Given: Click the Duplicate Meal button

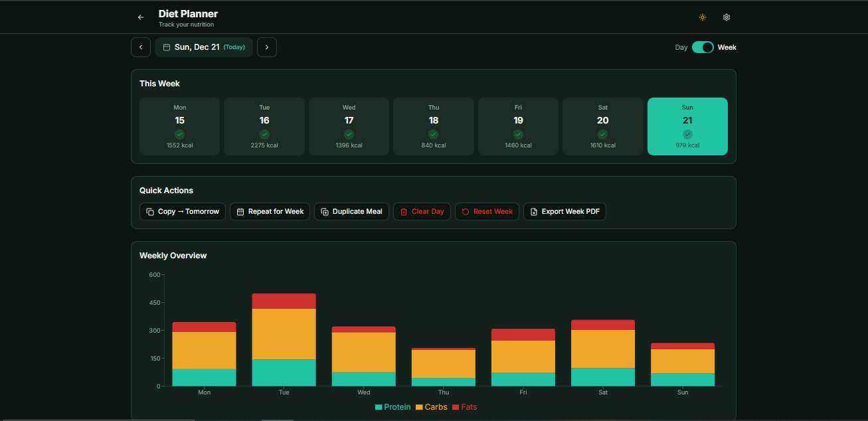Looking at the screenshot, I should pyautogui.click(x=351, y=211).
